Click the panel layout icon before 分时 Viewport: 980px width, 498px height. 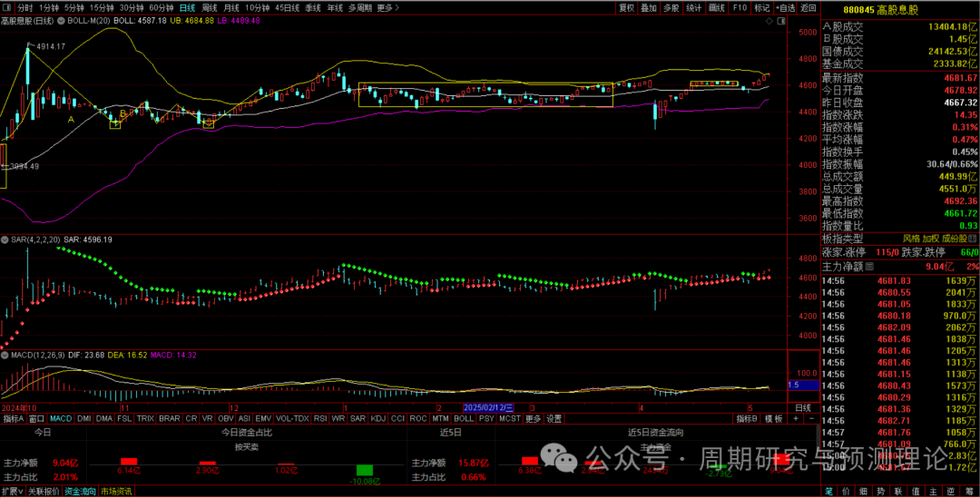tap(7, 7)
